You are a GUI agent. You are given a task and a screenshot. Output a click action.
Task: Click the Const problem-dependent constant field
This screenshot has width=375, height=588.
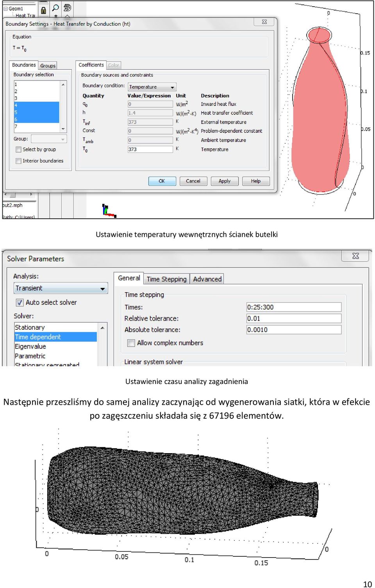[150, 131]
